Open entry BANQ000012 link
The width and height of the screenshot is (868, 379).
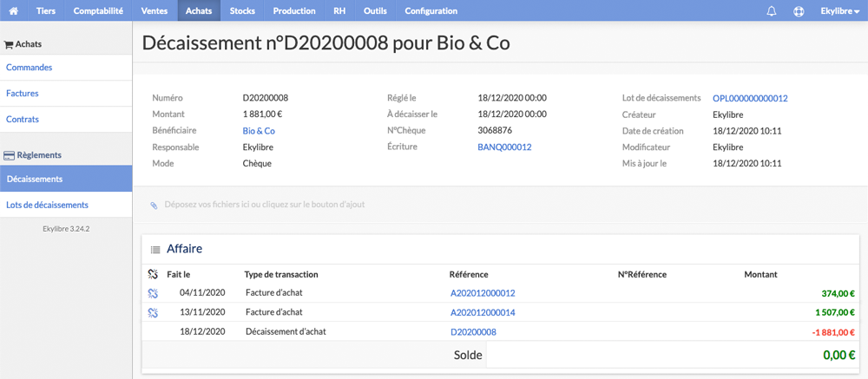[504, 147]
